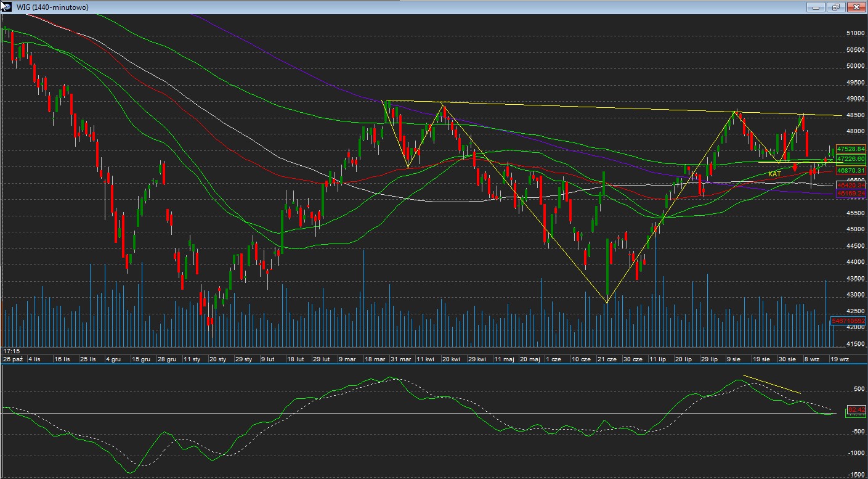Click the 45000 price axis label
This screenshot has height=479, width=868.
pyautogui.click(x=855, y=229)
